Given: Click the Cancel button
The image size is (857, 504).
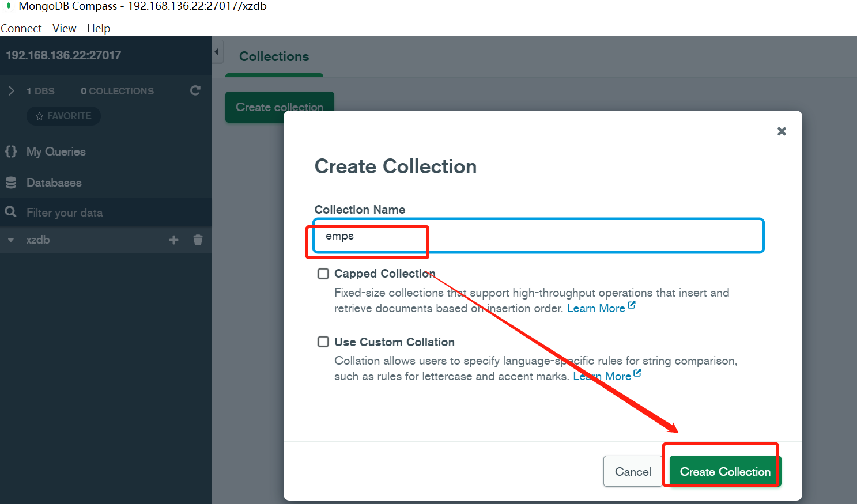Looking at the screenshot, I should 633,472.
